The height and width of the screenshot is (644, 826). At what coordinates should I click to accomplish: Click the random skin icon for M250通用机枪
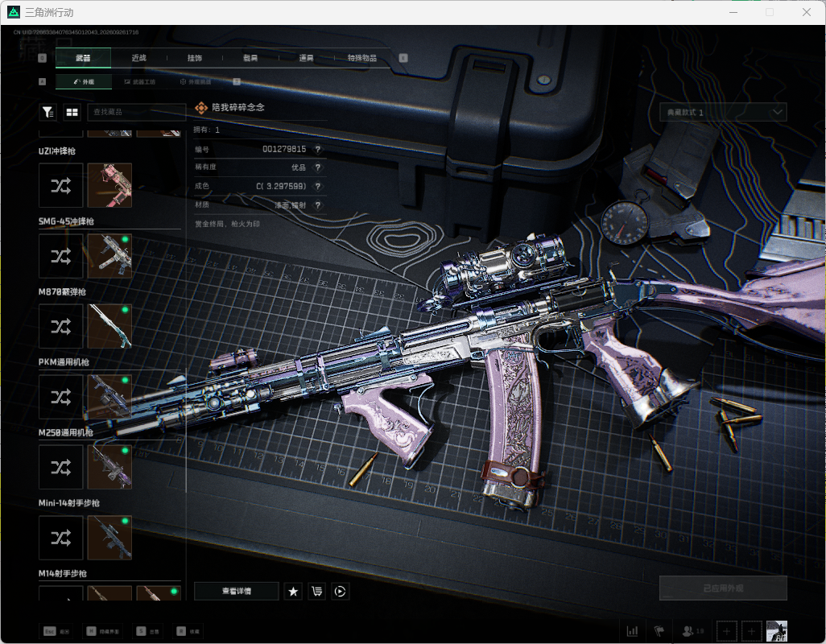61,467
